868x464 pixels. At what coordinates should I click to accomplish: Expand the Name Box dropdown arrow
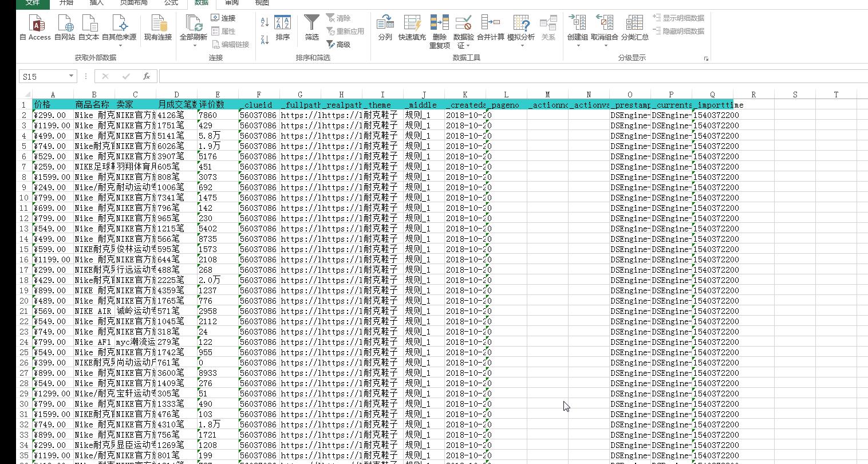pos(72,76)
